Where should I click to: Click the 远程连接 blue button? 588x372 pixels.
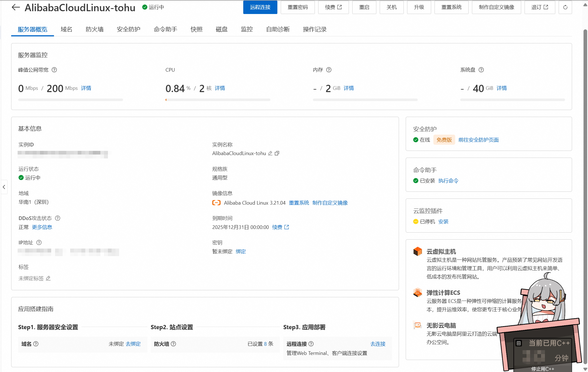(x=260, y=7)
